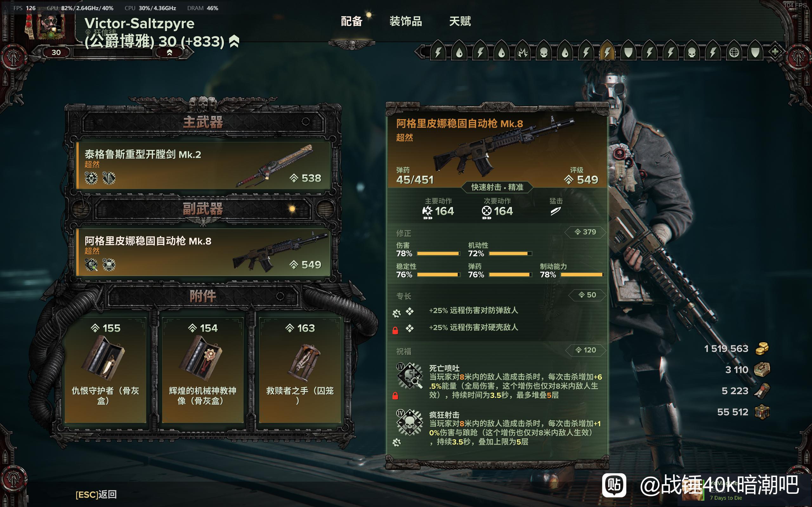Open the 装饰品 cosmetics tab
Screen dimensions: 812x507
point(405,22)
